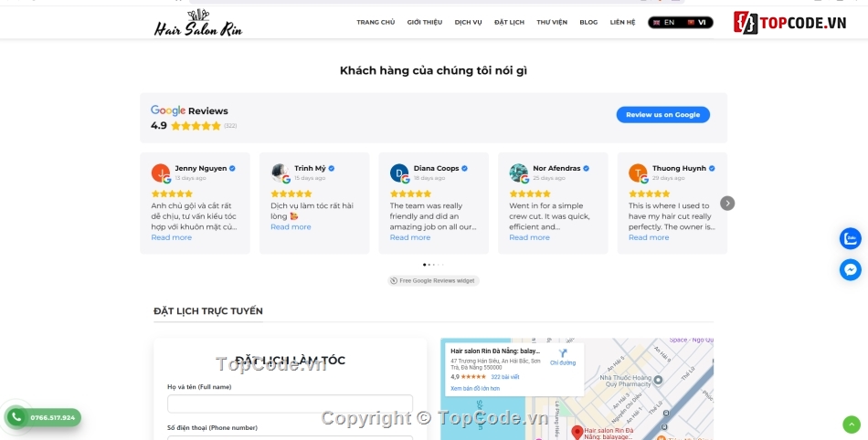Click verified badge next to Thuong Huynh
The width and height of the screenshot is (868, 440).
pos(712,169)
